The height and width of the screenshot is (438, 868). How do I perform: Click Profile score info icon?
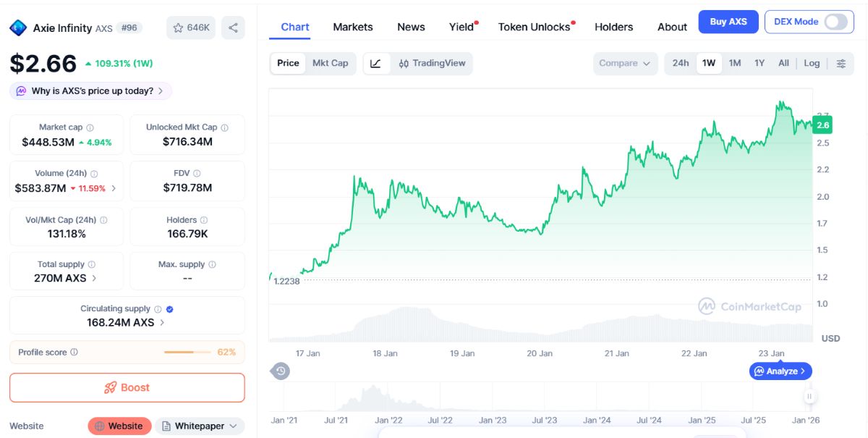pyautogui.click(x=74, y=353)
